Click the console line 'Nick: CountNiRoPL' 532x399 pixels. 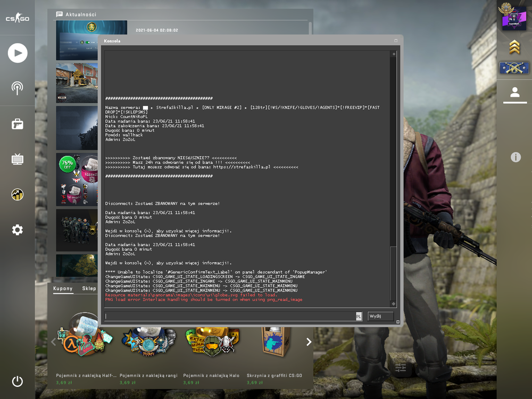point(126,117)
